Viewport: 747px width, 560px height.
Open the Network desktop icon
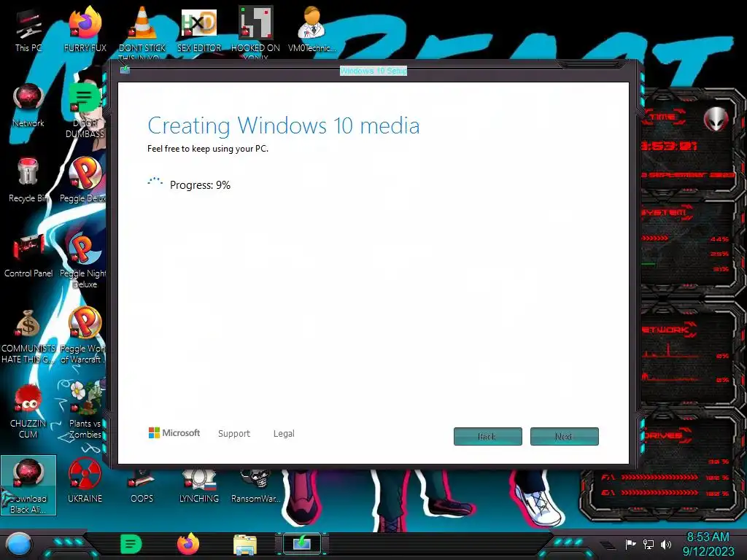tap(28, 106)
